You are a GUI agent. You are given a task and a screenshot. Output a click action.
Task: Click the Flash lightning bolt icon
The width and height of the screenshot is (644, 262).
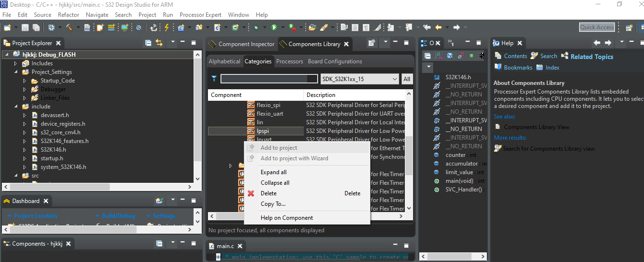[166, 27]
